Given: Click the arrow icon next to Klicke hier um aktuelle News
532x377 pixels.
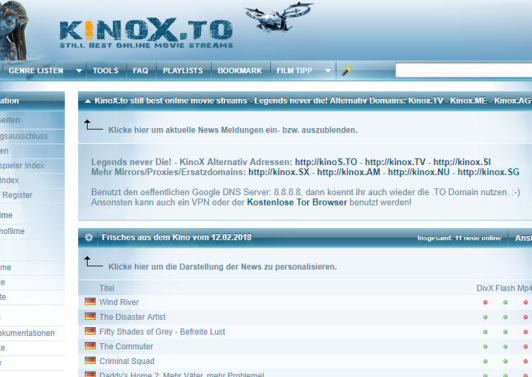Looking at the screenshot, I should pyautogui.click(x=93, y=125).
